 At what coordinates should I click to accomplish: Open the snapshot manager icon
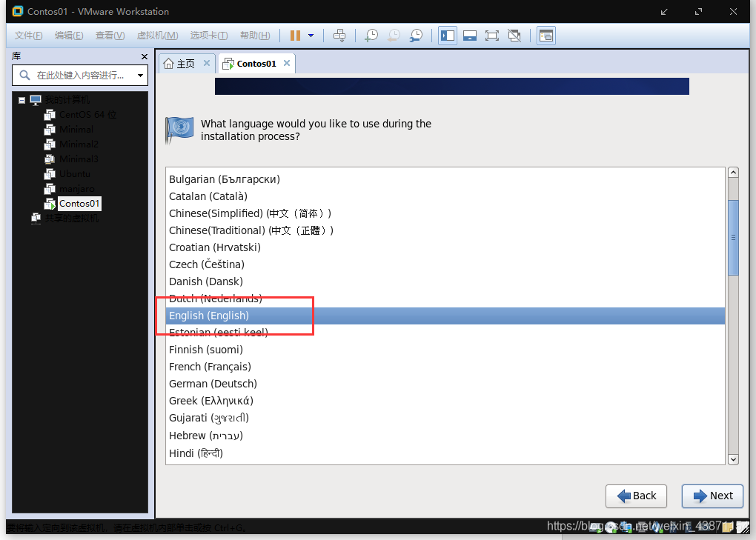[416, 36]
